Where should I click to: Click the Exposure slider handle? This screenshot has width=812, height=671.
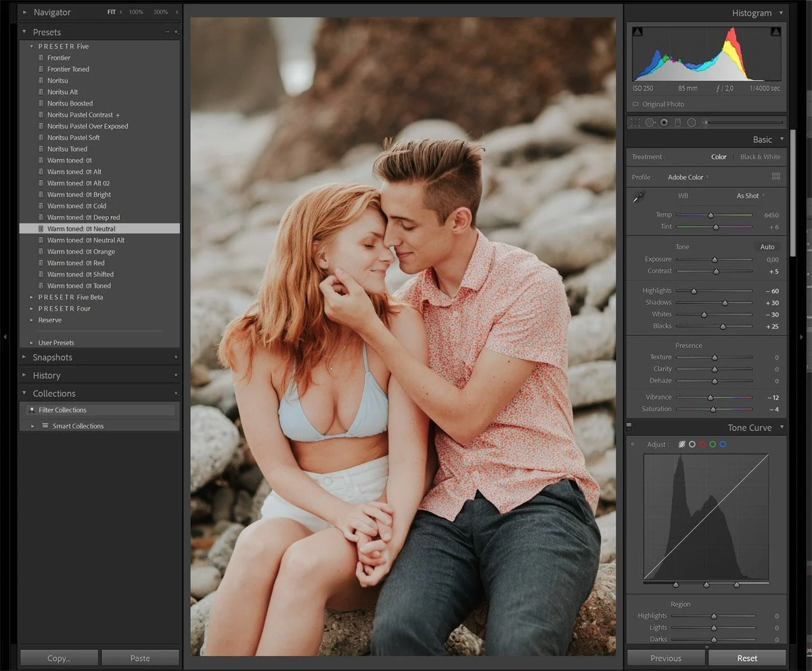pos(714,259)
